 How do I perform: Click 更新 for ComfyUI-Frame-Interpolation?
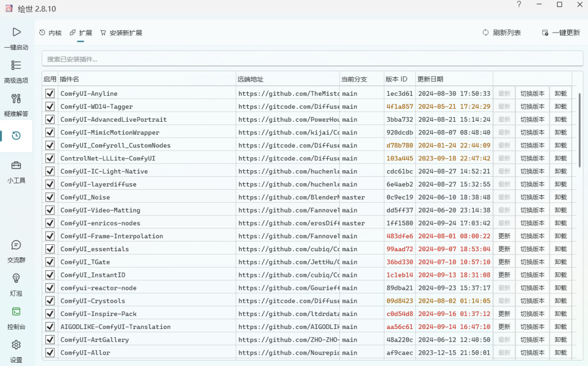pos(504,236)
